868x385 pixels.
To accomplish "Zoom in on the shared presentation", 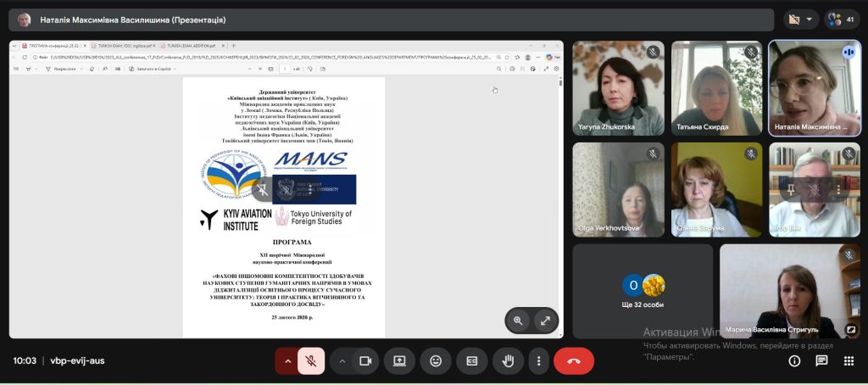I will click(x=518, y=321).
